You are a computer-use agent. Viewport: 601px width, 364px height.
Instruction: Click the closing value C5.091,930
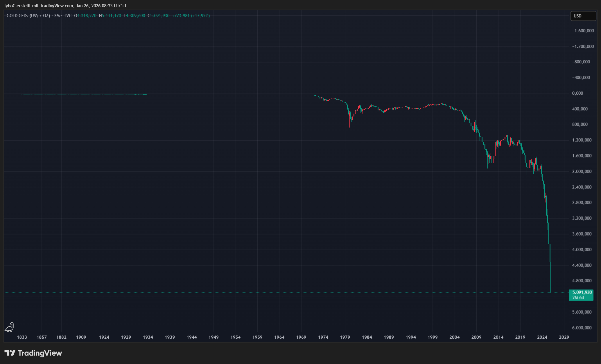[x=158, y=16]
